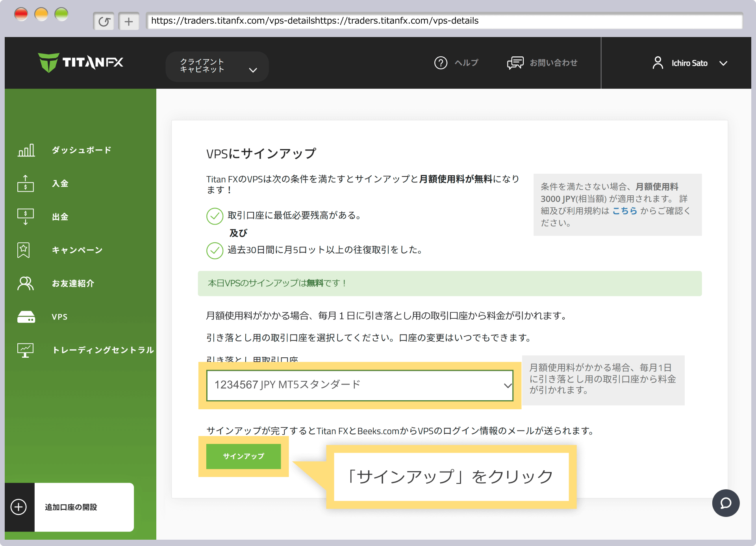Image resolution: width=756 pixels, height=546 pixels.
Task: Click the green maximize window button
Action: tap(61, 14)
